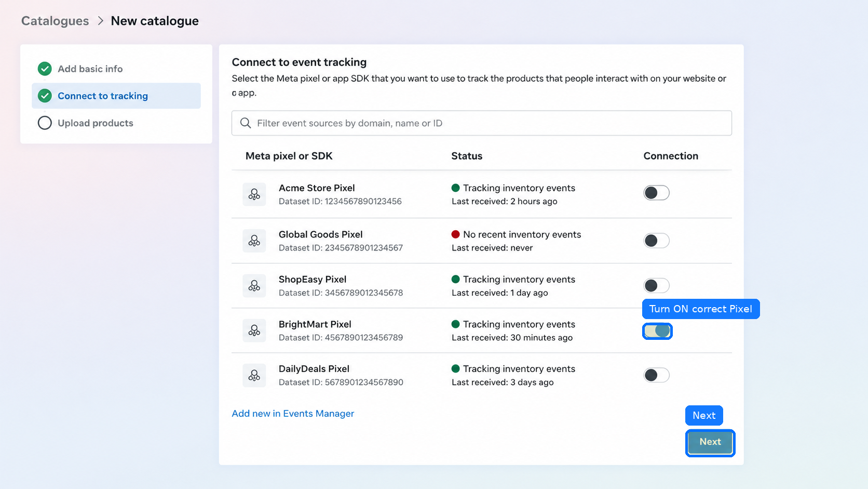
Task: Focus the Filter event sources search field
Action: point(482,123)
